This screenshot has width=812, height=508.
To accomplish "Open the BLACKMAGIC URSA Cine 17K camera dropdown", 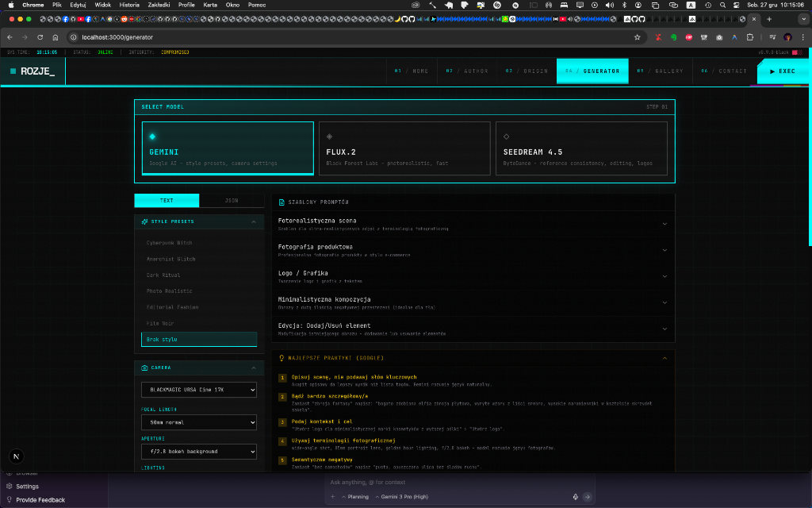I will 199,390.
